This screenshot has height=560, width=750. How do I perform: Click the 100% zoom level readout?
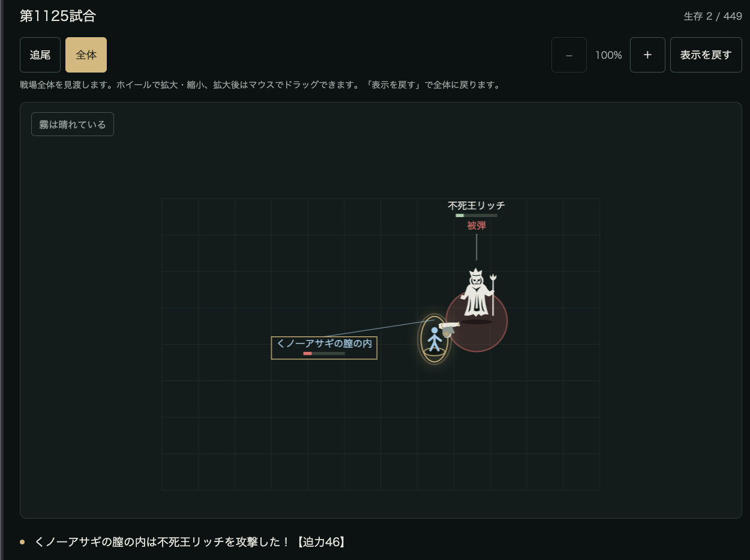(608, 55)
